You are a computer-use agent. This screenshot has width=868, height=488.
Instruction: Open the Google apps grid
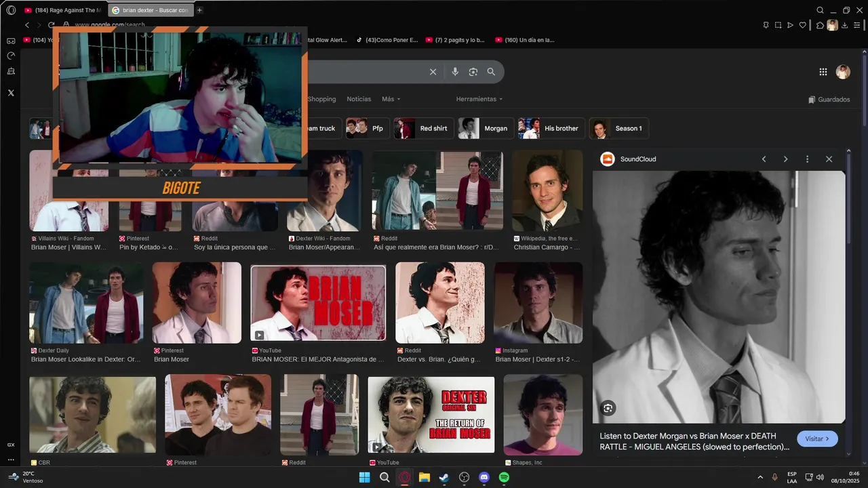[823, 72]
